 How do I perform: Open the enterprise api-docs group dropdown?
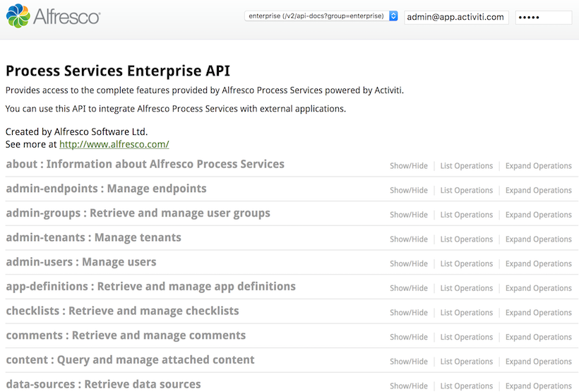tap(321, 16)
